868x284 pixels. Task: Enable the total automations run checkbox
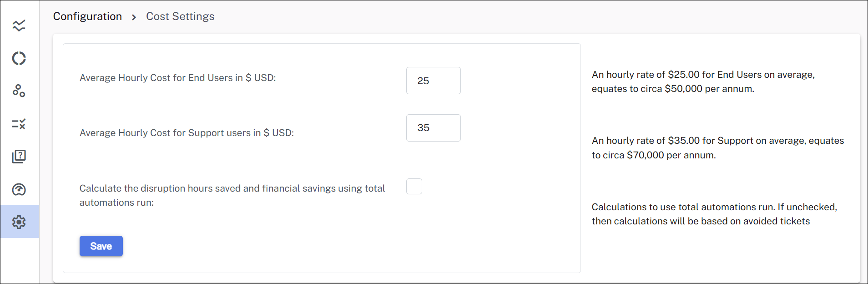414,187
